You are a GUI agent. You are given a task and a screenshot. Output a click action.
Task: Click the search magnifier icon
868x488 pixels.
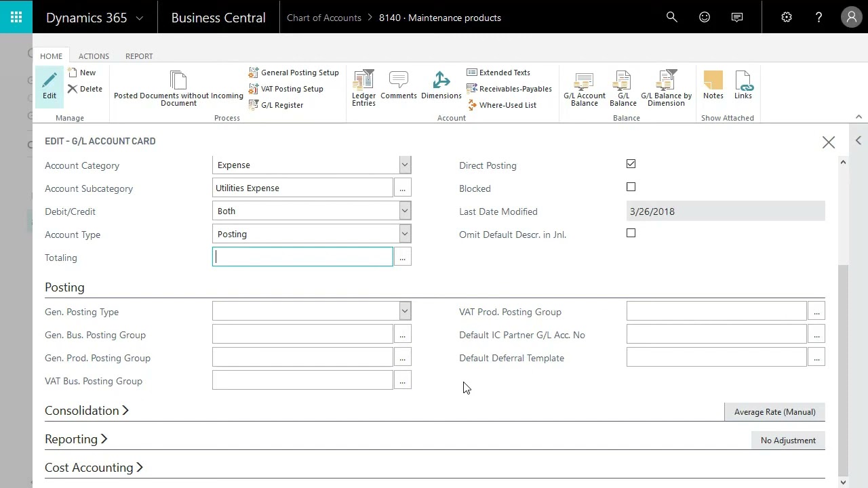672,18
